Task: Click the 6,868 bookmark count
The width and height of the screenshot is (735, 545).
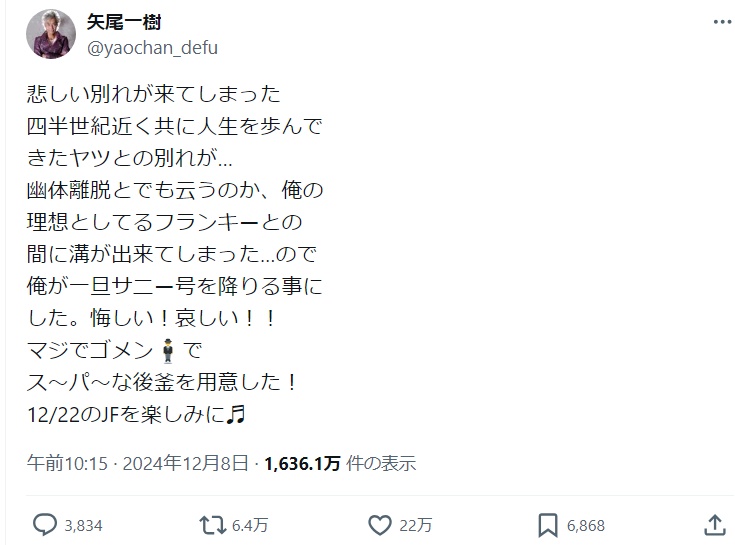Action: [587, 525]
